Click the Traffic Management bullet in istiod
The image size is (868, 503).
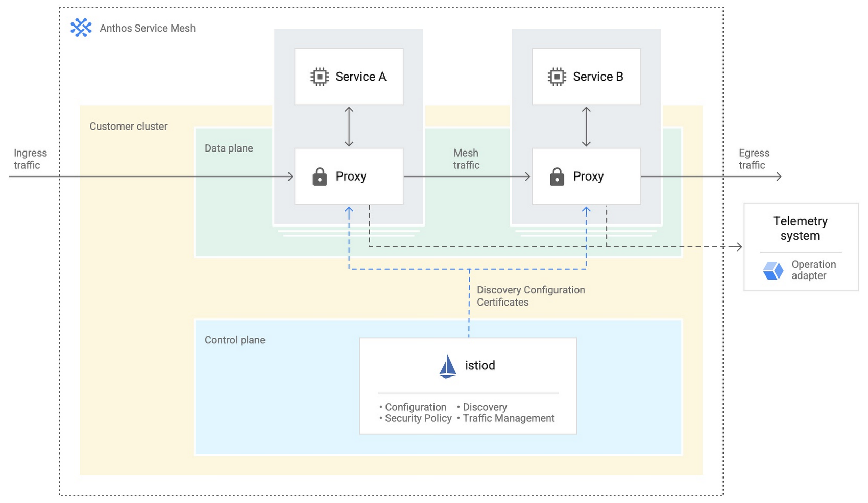[506, 418]
